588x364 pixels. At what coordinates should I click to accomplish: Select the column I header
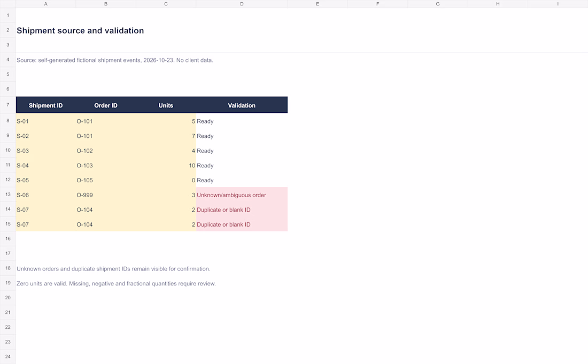[x=558, y=4]
